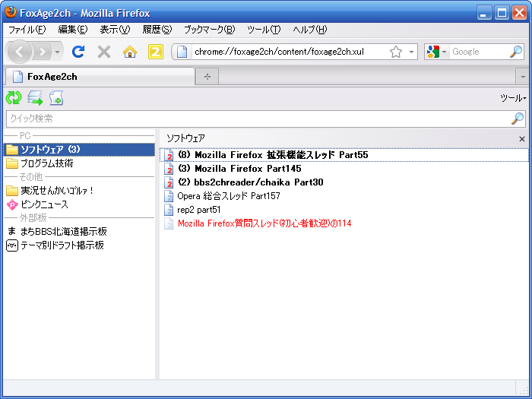Close the ソフトウェア thread pane

tap(522, 139)
